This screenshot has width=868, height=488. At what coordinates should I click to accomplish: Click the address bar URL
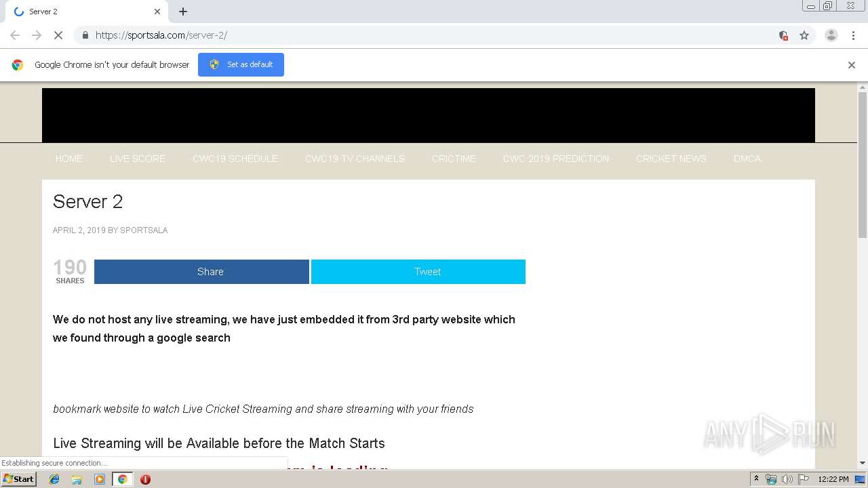point(161,35)
